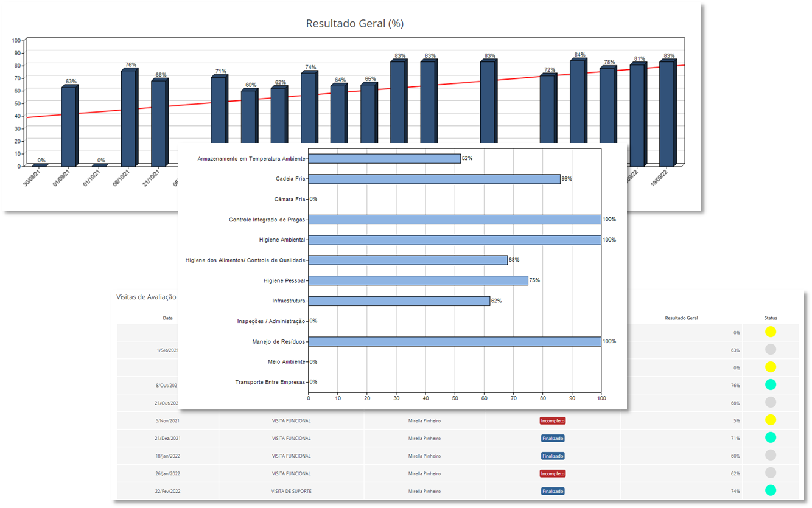
Task: Select the Controle Integrado de Pragas 100% bar
Action: tap(455, 220)
